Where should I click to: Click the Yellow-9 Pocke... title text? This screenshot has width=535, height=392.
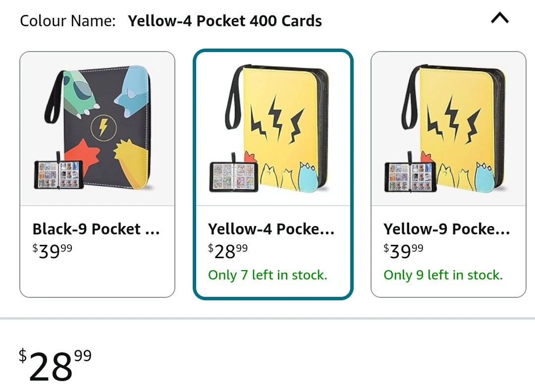pos(447,229)
